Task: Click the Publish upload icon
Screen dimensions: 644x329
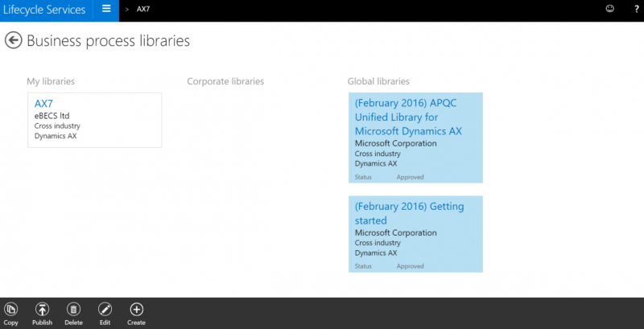Action: (x=42, y=310)
